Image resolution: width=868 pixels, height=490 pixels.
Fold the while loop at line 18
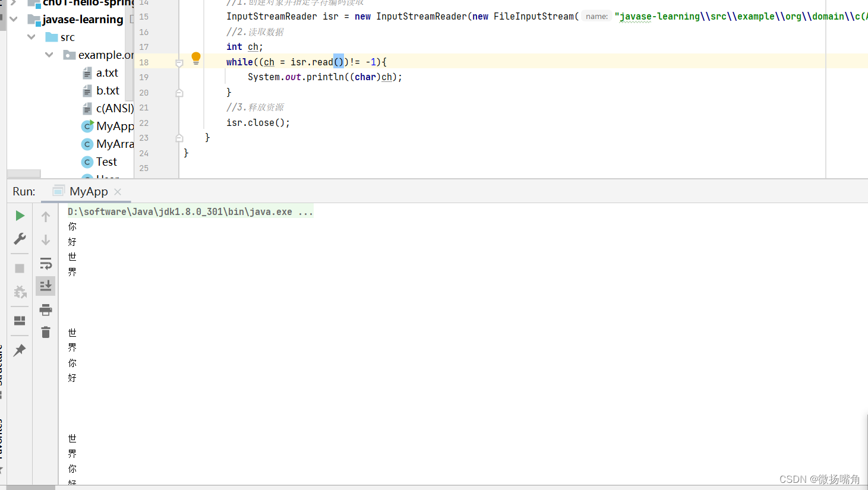pyautogui.click(x=179, y=62)
